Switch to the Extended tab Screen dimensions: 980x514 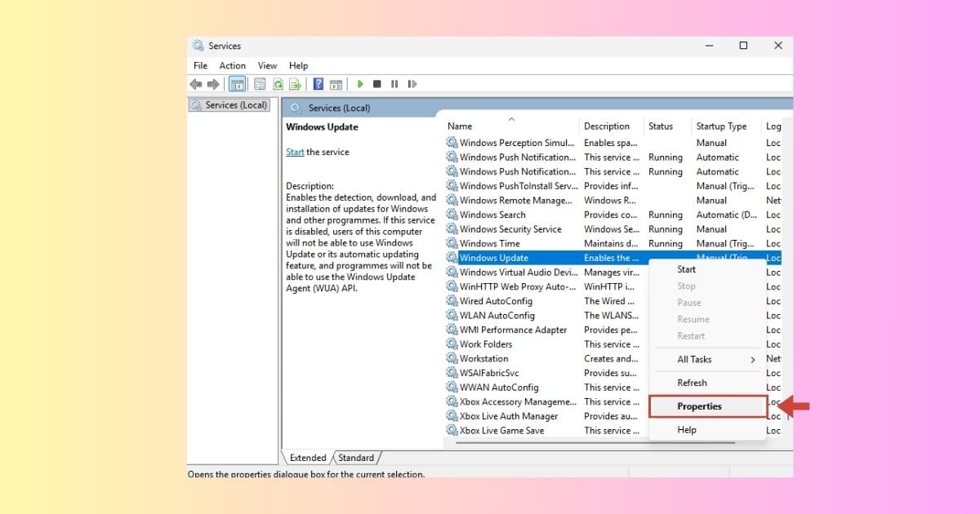307,458
